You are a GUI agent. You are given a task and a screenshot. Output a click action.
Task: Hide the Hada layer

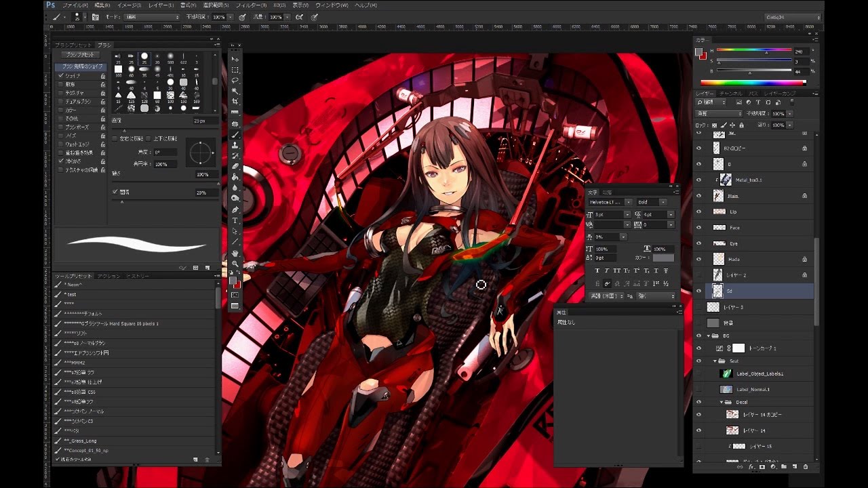[699, 260]
